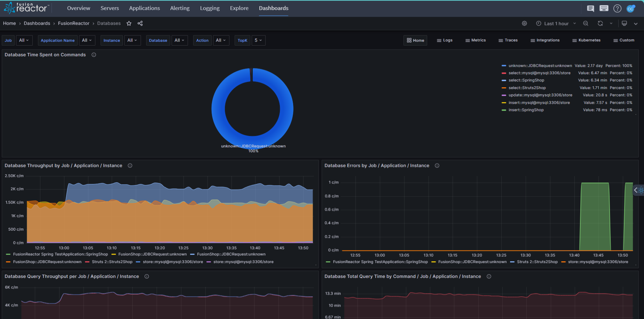Screen dimensions: 644x319
Task: Toggle unknown::JDBCRequest:unknown pie legend series
Action: pos(540,66)
